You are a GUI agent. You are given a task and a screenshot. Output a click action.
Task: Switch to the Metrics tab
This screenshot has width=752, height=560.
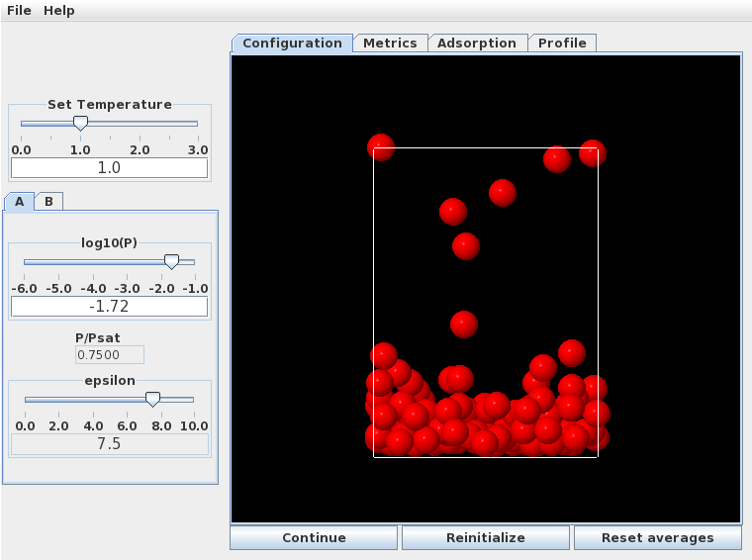pyautogui.click(x=390, y=44)
